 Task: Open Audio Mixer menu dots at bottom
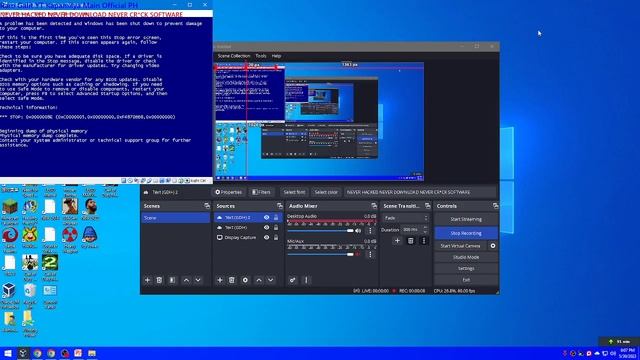point(306,280)
